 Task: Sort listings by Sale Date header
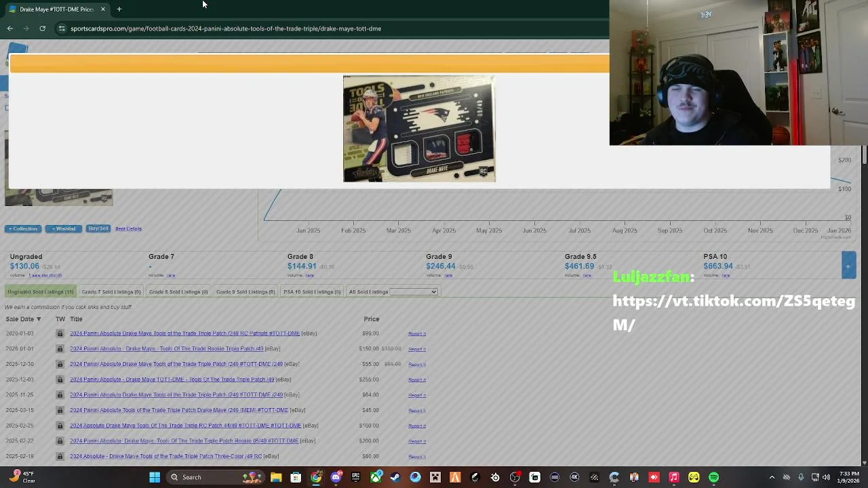[23, 319]
